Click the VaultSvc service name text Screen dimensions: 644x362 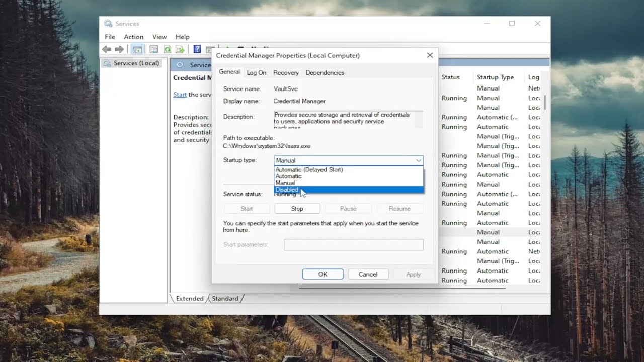tap(286, 89)
